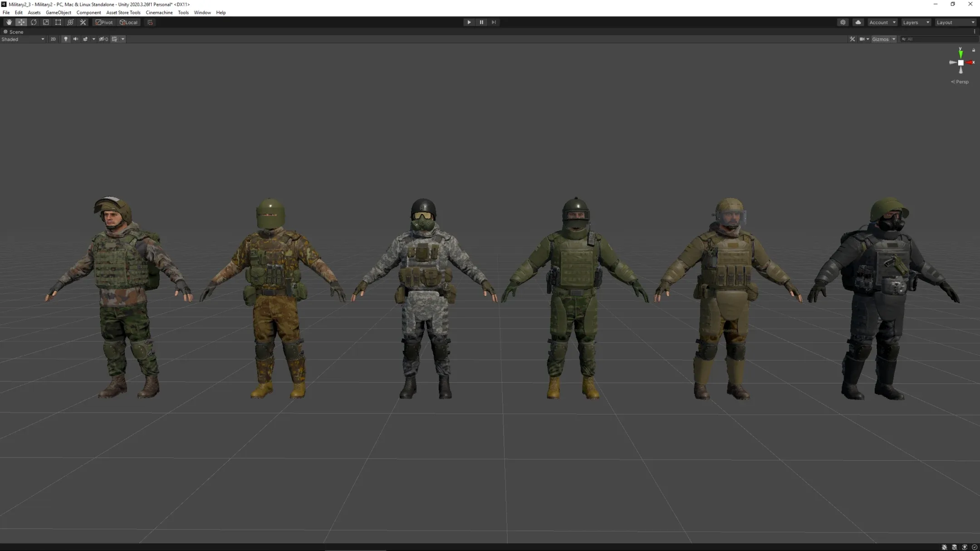The height and width of the screenshot is (551, 980).
Task: Expand the Layers dropdown
Action: point(916,22)
